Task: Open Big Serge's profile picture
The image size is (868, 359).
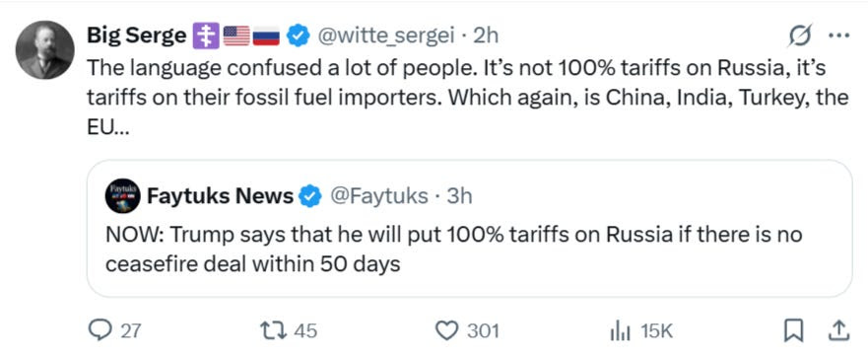Action: click(45, 50)
